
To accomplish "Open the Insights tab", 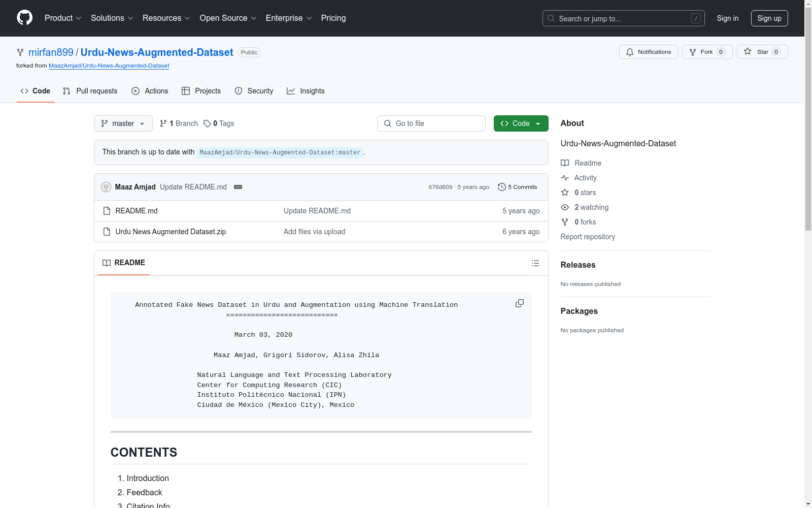I will click(306, 91).
